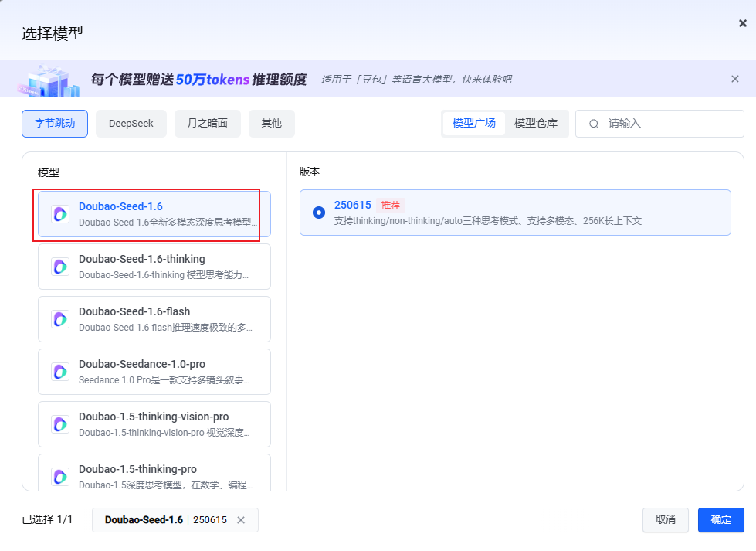This screenshot has height=551, width=756.
Task: Close the 选择模型 dialog
Action: tap(743, 23)
